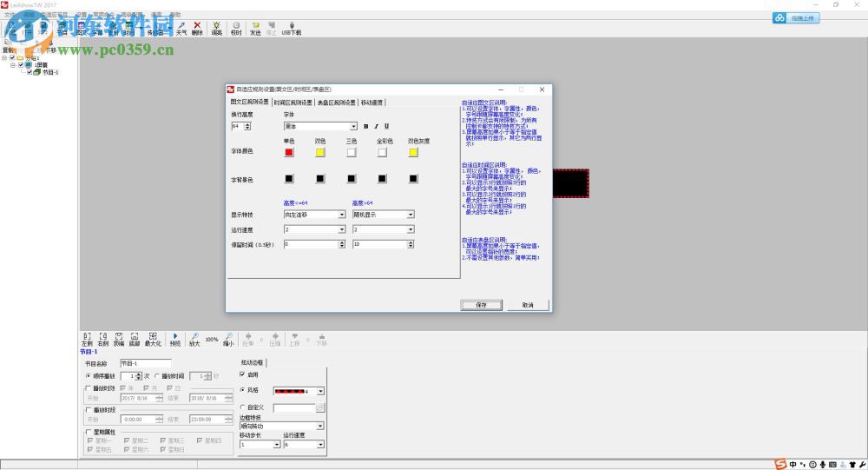Image resolution: width=868 pixels, height=470 pixels.
Task: Click the 预览 (preview) play icon
Action: coord(174,336)
